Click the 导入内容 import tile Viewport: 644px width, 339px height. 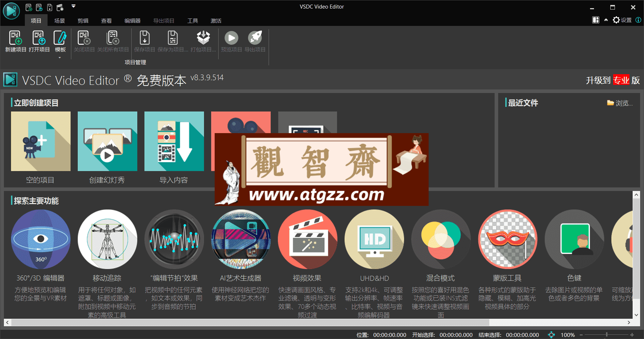click(x=174, y=141)
